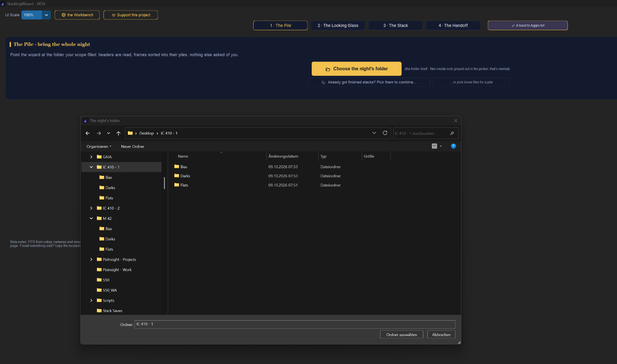This screenshot has height=364, width=617.
Task: Select Flats under M 42 in tree
Action: (106, 249)
